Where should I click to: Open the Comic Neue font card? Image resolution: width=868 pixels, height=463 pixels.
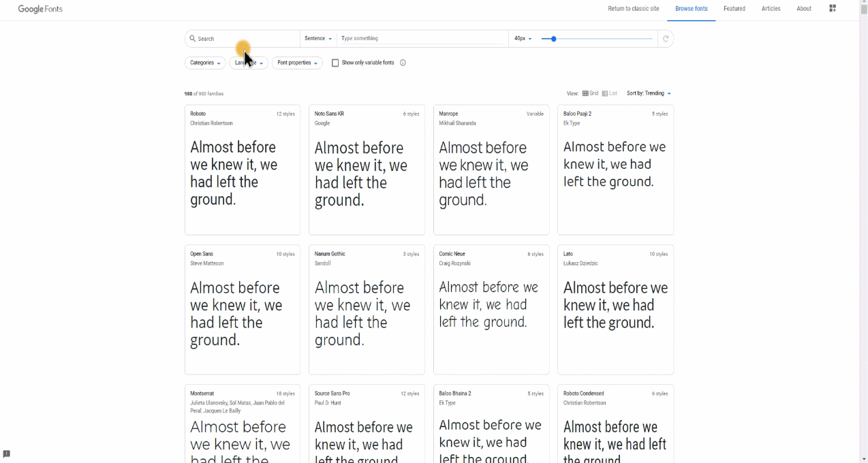pos(491,310)
